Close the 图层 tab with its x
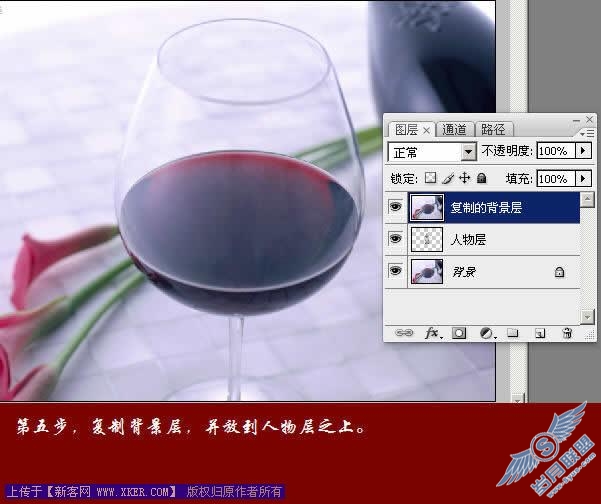 [427, 131]
